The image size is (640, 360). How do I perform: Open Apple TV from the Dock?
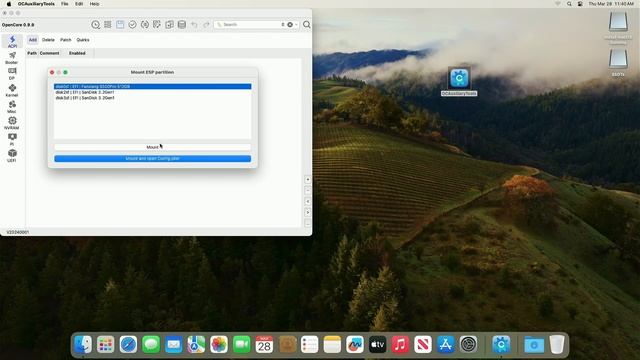[x=378, y=345]
